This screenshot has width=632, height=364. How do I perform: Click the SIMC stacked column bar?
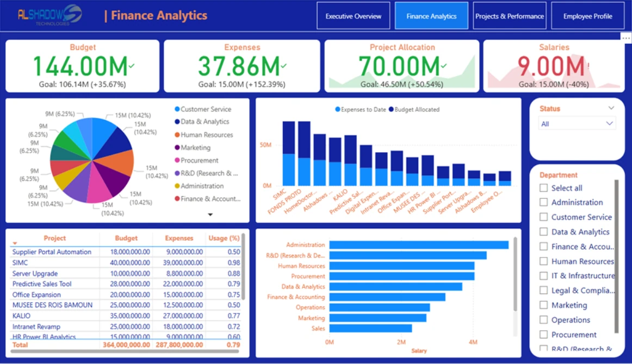tap(289, 153)
